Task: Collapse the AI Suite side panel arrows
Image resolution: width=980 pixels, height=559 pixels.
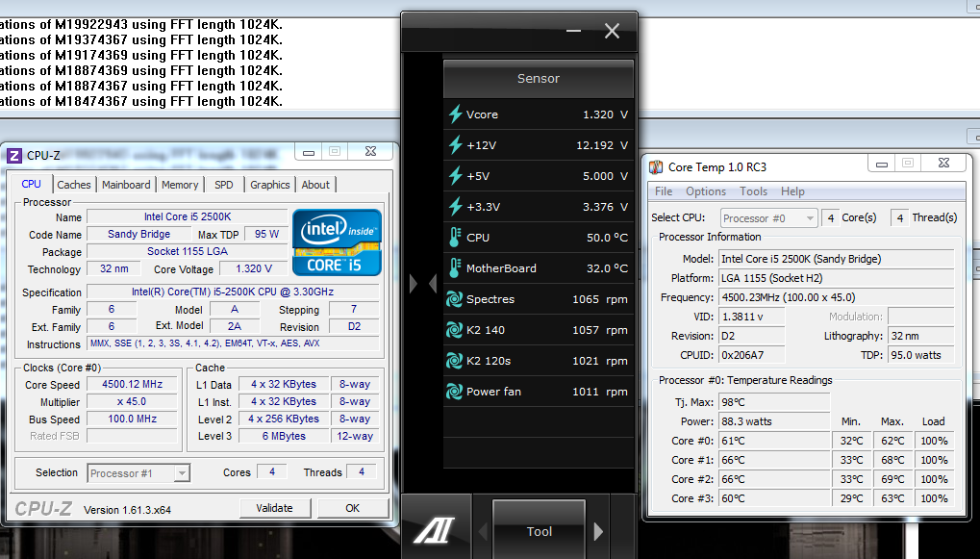Action: tap(423, 284)
